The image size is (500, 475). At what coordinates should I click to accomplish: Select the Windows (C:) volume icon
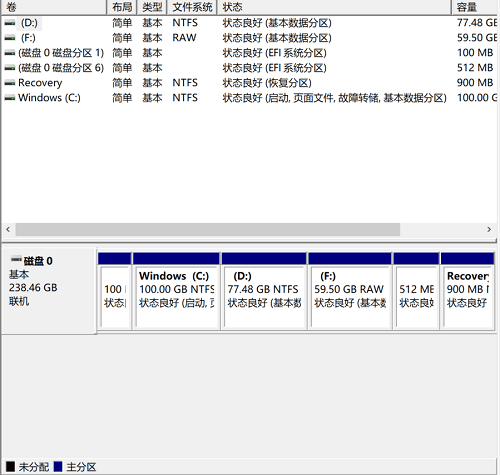click(x=10, y=98)
